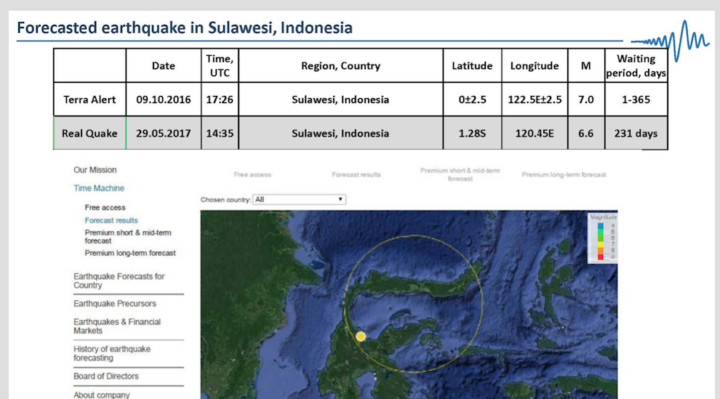Click the yellow earthquake marker on map

(x=361, y=337)
